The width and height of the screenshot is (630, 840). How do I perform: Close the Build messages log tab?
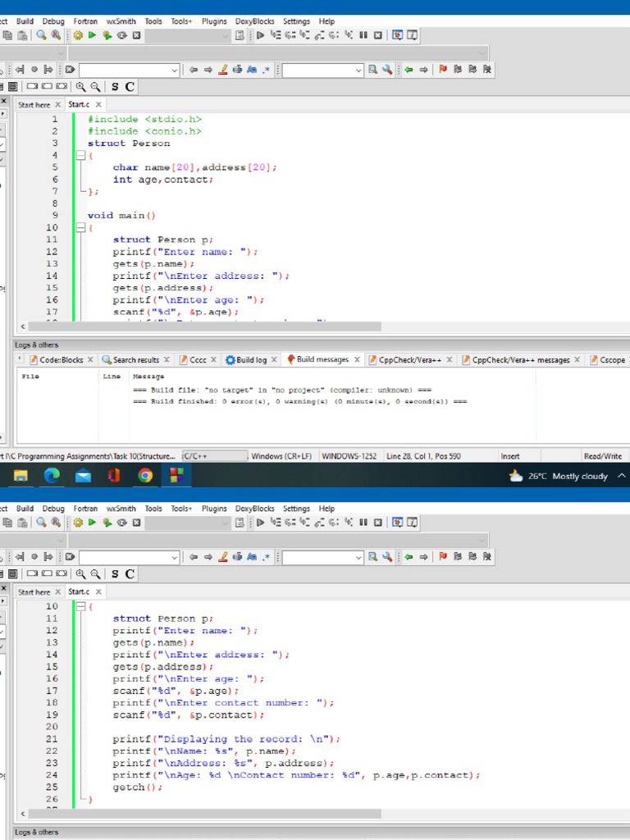(357, 359)
